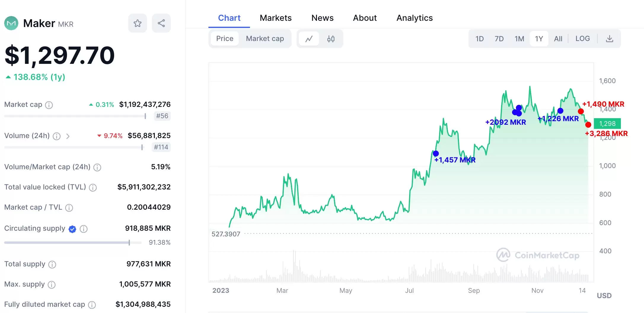
Task: Select the 1D time range
Action: coord(479,39)
